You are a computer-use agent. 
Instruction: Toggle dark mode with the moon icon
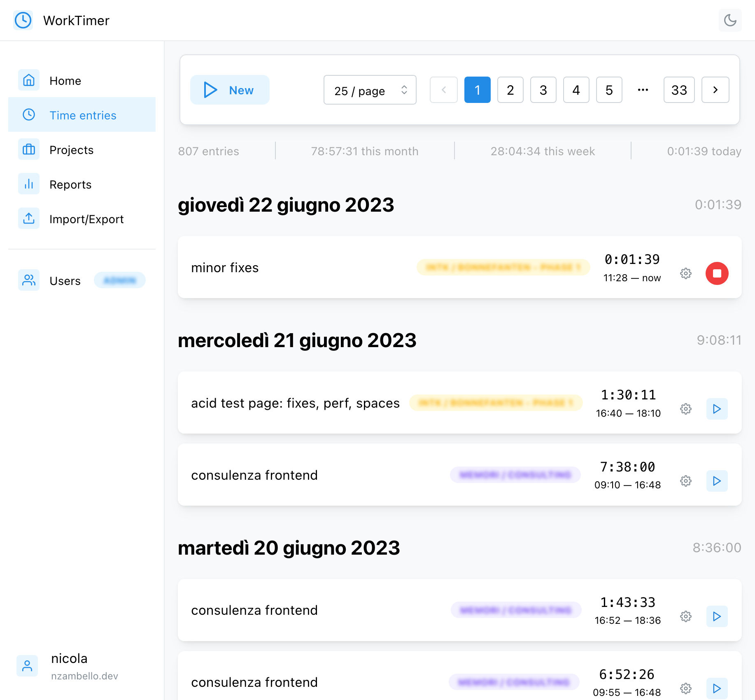point(730,20)
